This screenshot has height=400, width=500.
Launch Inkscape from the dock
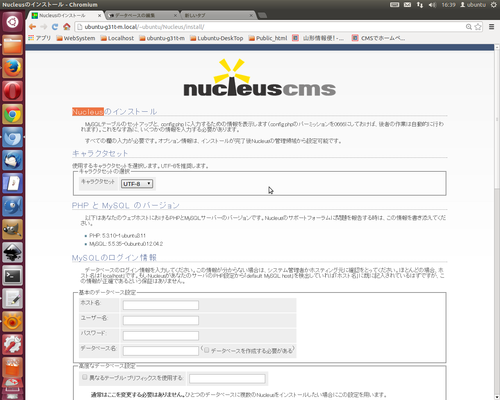point(12,252)
